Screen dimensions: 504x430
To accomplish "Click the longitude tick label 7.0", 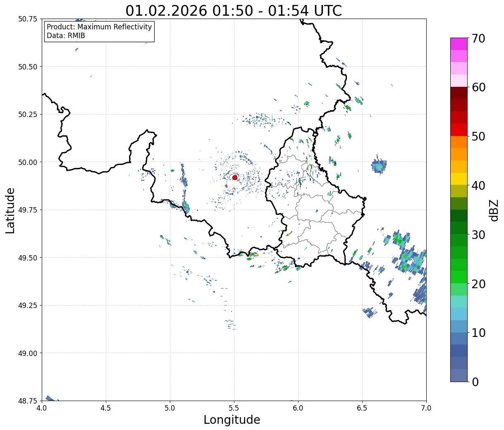I will (x=426, y=408).
